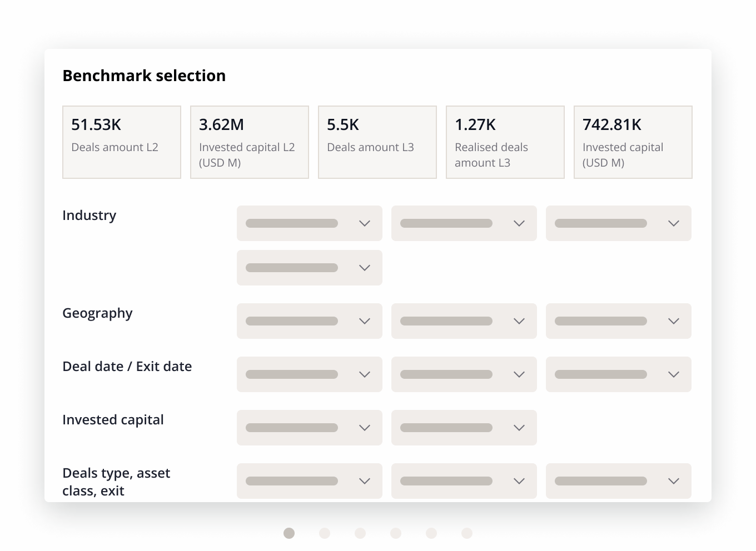Screen dimensions: 756x551
Task: Select the 1.27K Realised deals amount L3 card
Action: (505, 142)
